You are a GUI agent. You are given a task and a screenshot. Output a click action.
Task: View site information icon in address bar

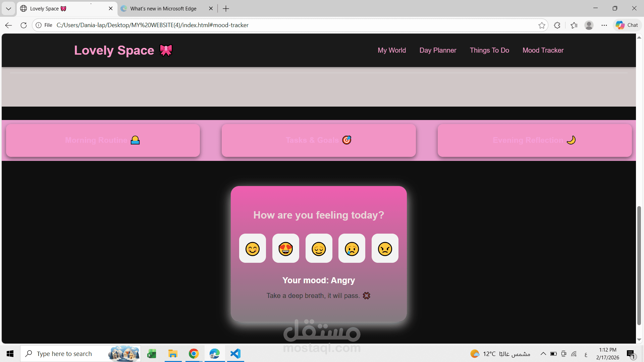(39, 25)
